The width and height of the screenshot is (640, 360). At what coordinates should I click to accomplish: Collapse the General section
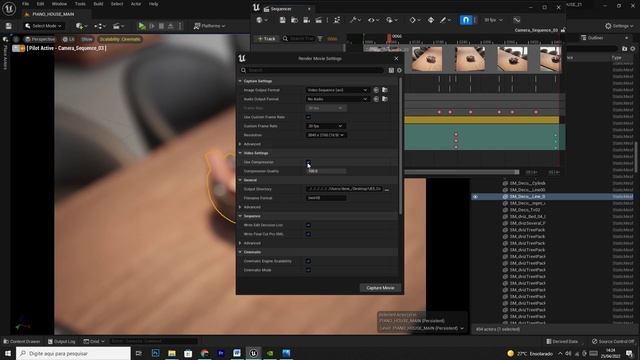coord(240,180)
